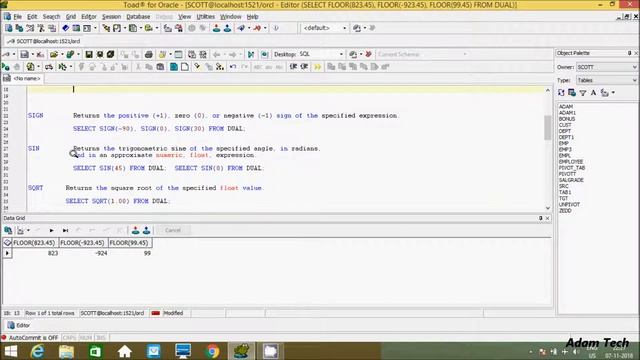
Task: Open the Current Schema dropdown
Action: coord(464,54)
